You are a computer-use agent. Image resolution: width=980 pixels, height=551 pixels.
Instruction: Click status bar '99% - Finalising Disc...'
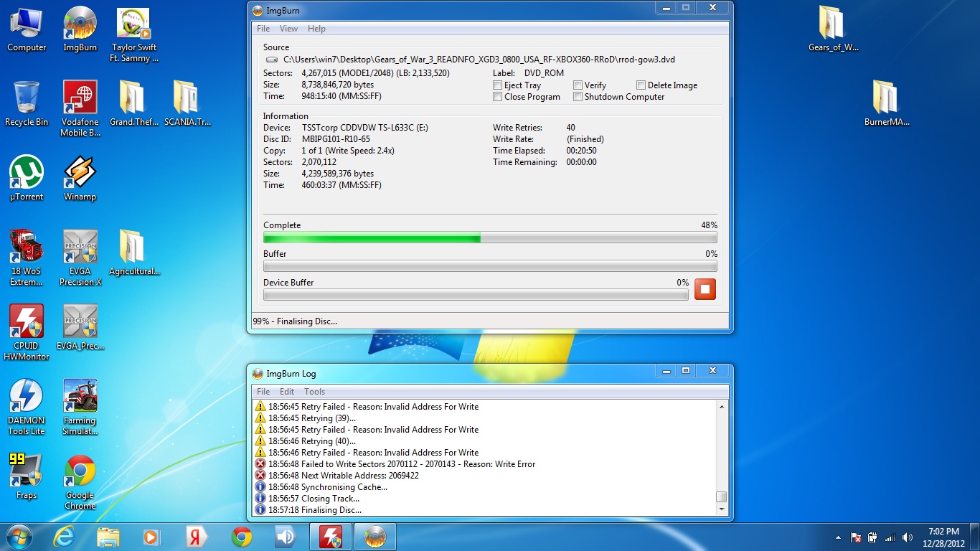(295, 321)
